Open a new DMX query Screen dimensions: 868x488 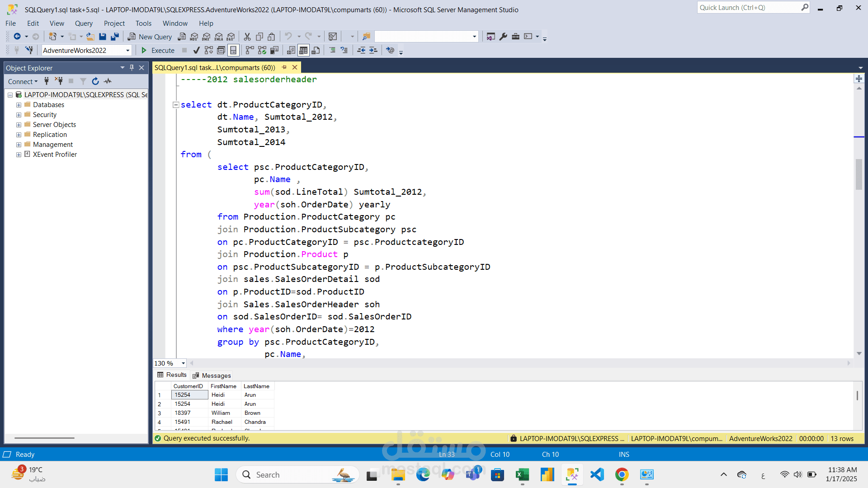[x=206, y=37]
